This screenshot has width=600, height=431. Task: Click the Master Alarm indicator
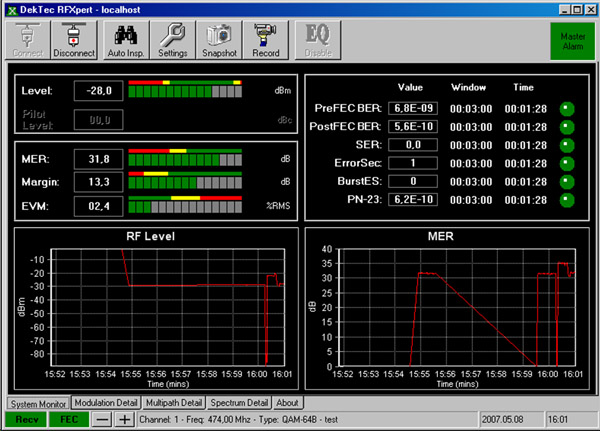click(x=571, y=40)
